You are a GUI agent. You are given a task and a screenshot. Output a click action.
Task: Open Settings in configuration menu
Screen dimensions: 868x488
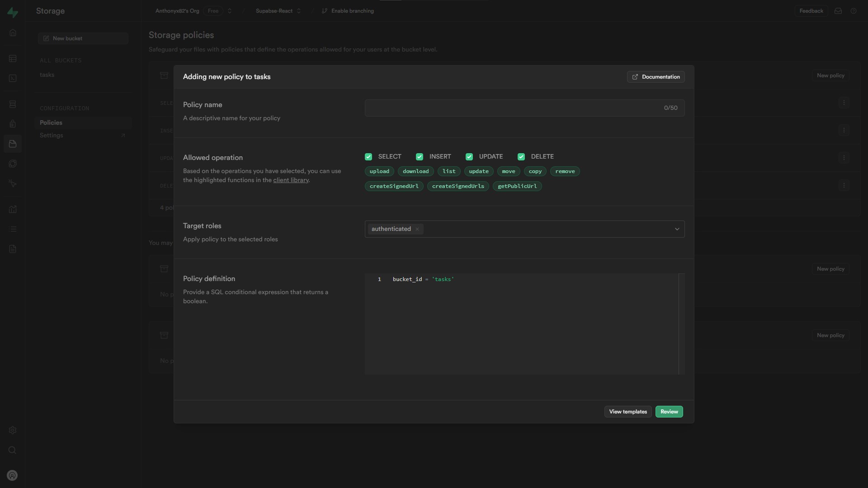(x=52, y=136)
